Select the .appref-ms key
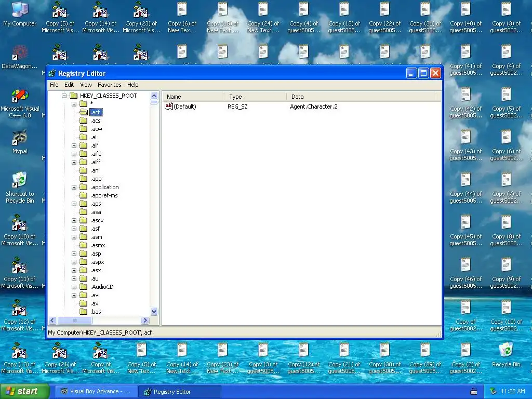 point(104,195)
